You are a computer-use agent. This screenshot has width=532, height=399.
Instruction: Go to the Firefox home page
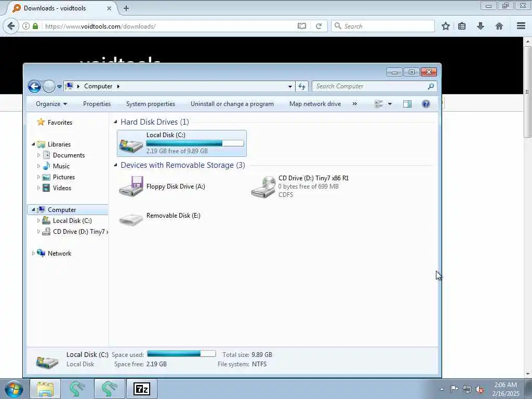point(499,26)
